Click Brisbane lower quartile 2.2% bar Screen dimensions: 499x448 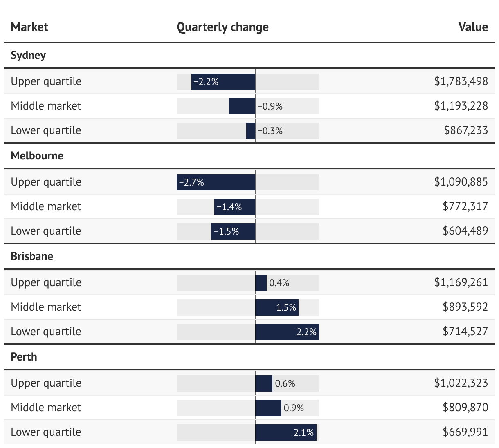(x=287, y=332)
